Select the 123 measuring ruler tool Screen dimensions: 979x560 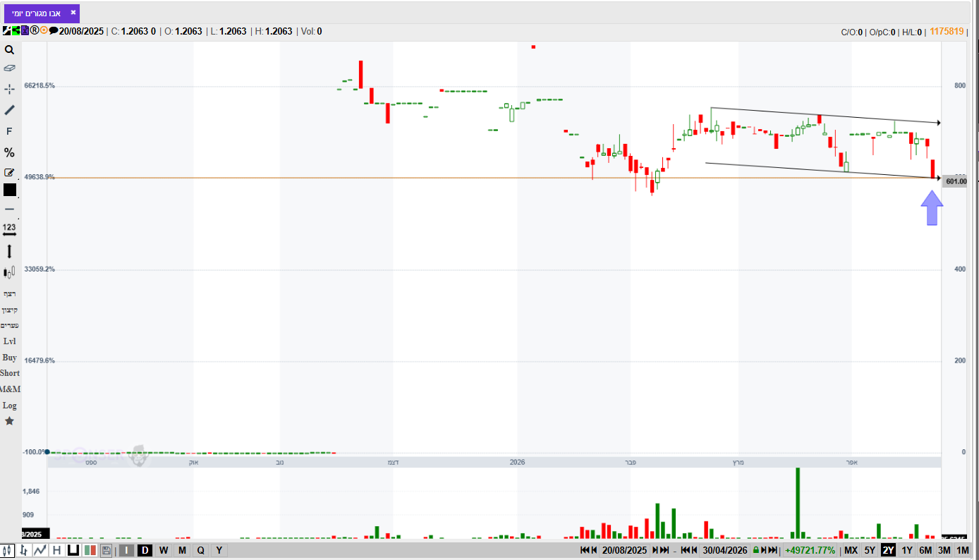(x=9, y=229)
